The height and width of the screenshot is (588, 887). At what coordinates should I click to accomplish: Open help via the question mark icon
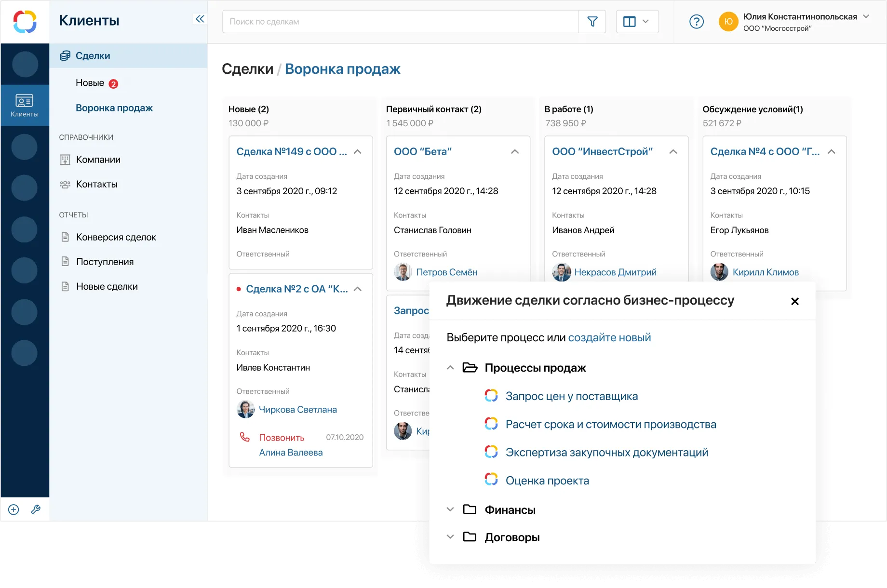click(696, 21)
